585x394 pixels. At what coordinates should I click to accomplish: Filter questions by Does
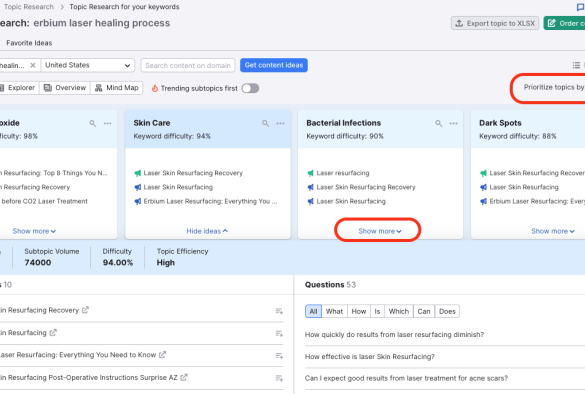tap(447, 311)
